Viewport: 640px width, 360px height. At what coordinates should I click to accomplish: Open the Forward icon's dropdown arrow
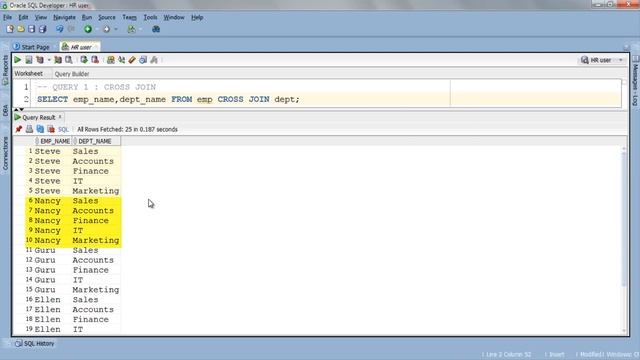[116, 29]
